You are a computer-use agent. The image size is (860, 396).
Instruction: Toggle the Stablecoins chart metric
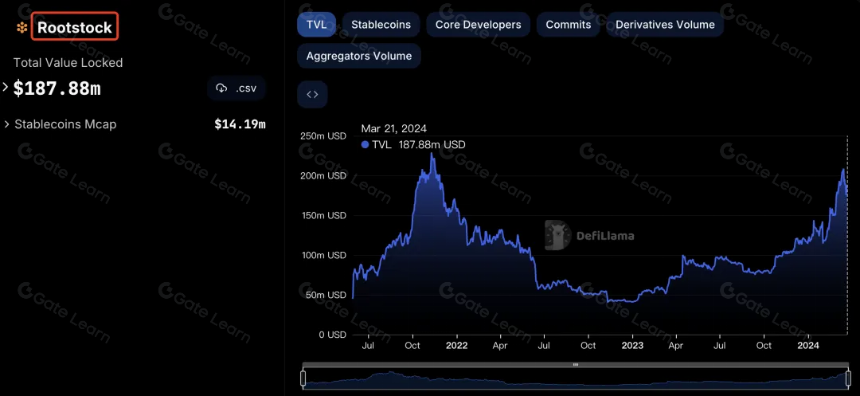[381, 25]
